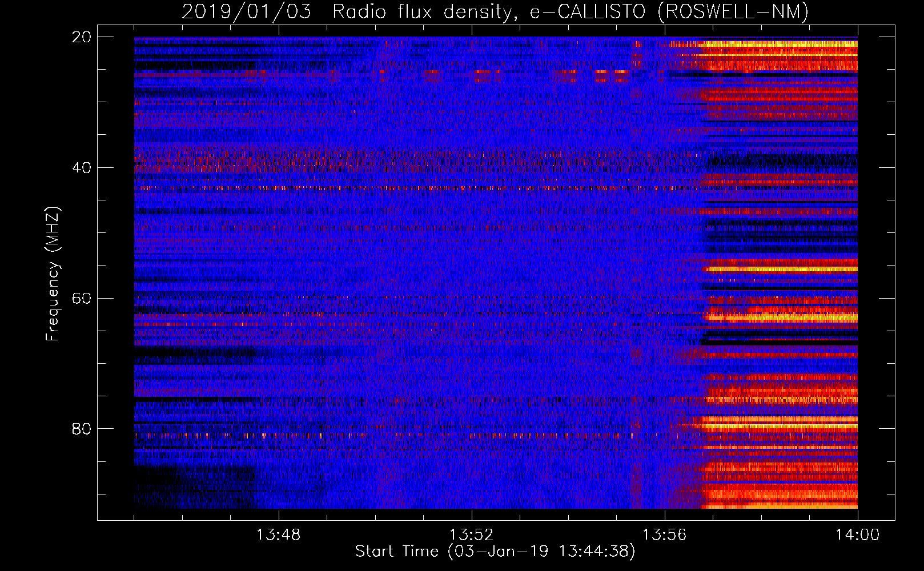Click the 13:52 time tick label
Viewport: 924px width, 571px height.
(x=471, y=535)
